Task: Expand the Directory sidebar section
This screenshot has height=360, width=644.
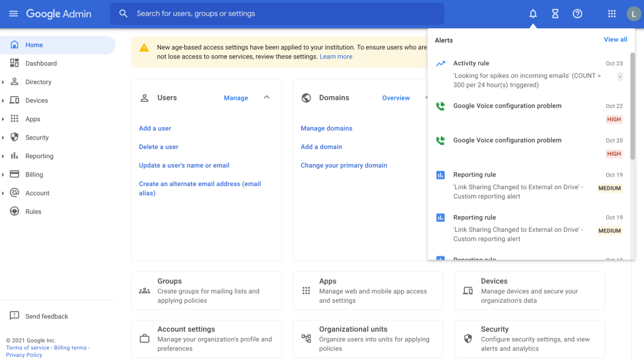Action: point(3,82)
